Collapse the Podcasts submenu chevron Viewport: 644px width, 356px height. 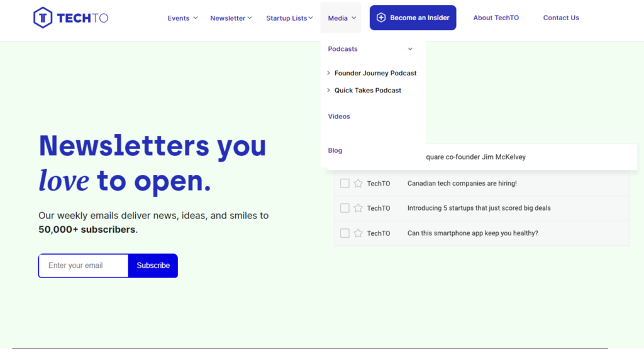410,49
